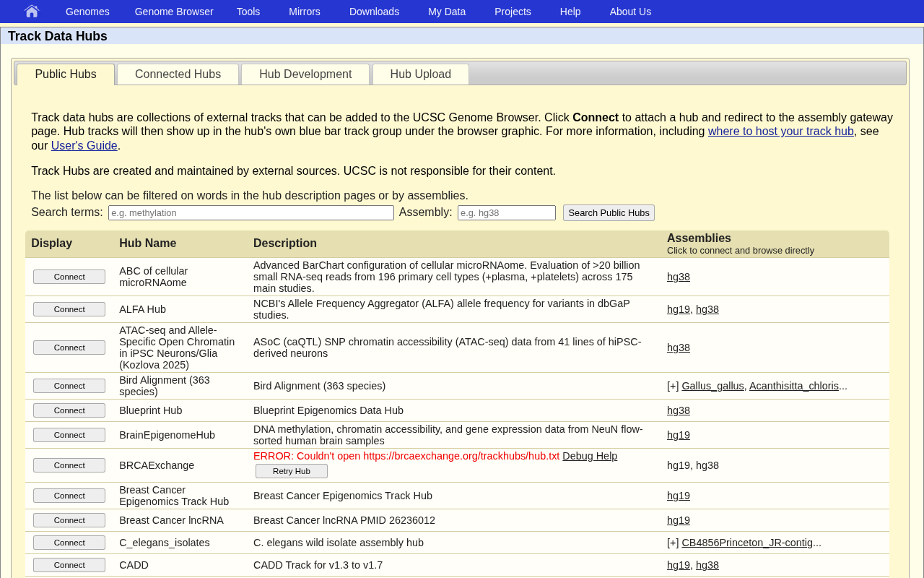
Task: Open the Tools menu
Action: (x=248, y=12)
